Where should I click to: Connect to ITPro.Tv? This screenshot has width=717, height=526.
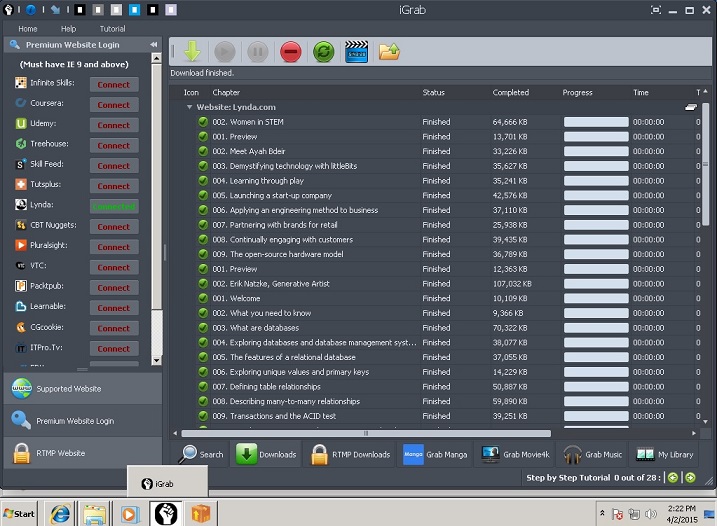pyautogui.click(x=114, y=349)
